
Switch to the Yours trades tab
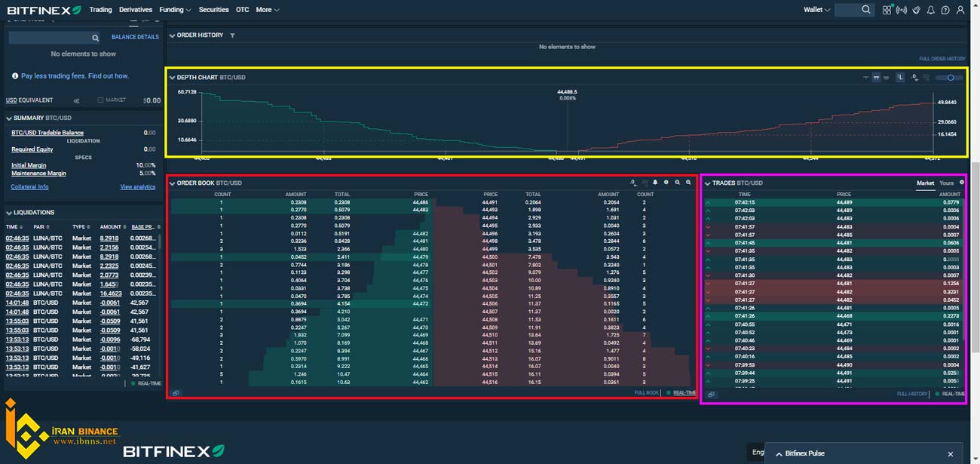(x=947, y=183)
